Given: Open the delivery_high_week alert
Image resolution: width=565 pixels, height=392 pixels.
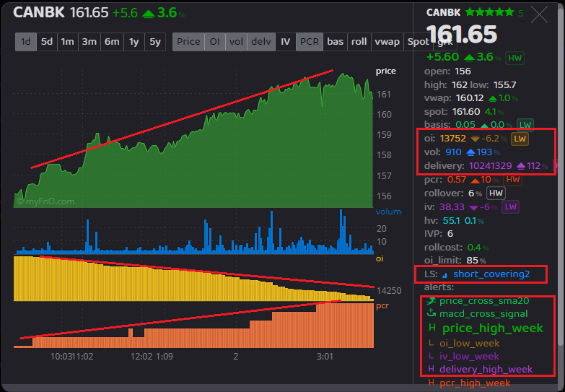Looking at the screenshot, I should tap(486, 370).
